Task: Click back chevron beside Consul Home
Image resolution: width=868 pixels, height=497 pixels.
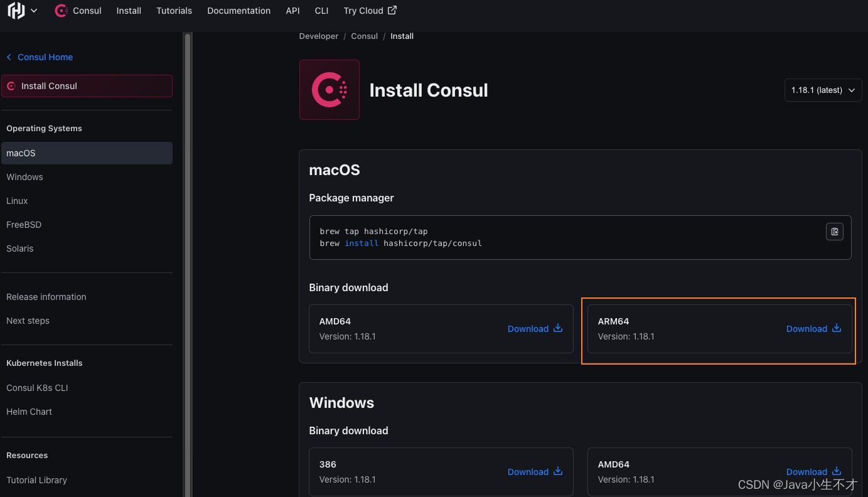Action: [x=9, y=57]
